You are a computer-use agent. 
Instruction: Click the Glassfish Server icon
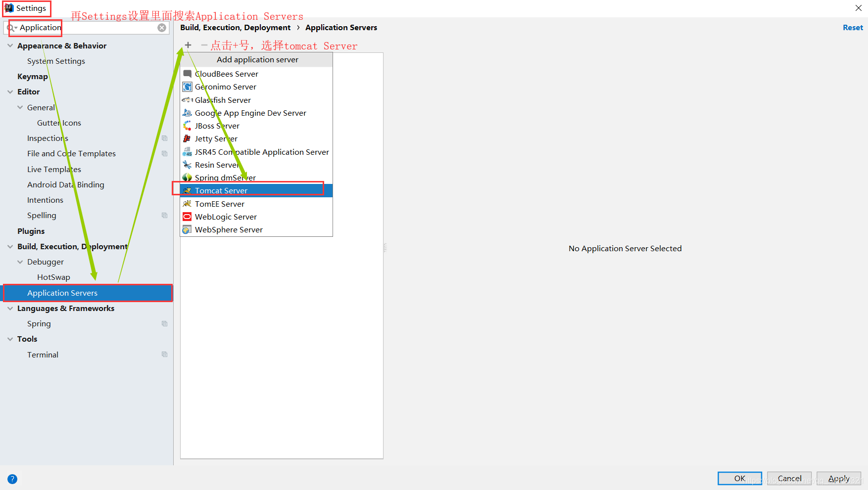point(187,100)
